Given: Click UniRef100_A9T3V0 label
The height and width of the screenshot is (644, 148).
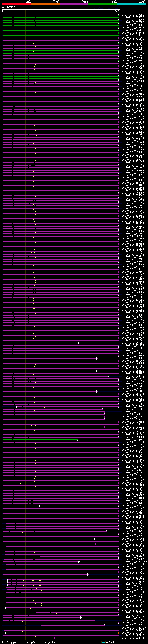Looking at the screenshot, I should coord(133,574).
